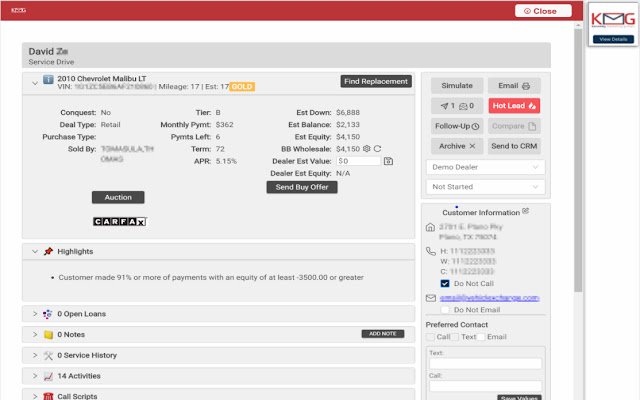Refresh the BB Wholesale value
This screenshot has height=400, width=640.
[x=378, y=149]
